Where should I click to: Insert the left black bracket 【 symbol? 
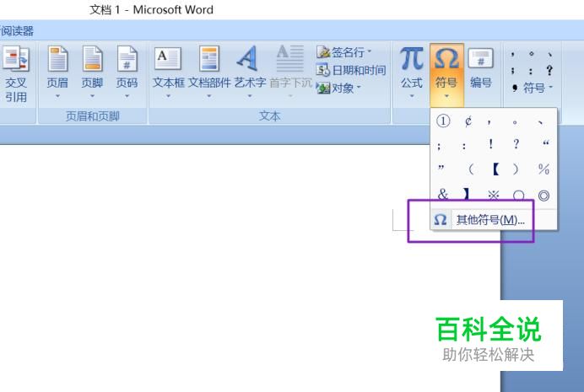495,169
